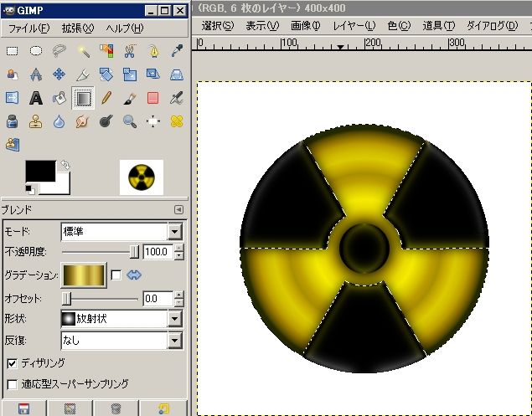The width and height of the screenshot is (532, 416).
Task: Click the white background color swatch
Action: [x=63, y=187]
